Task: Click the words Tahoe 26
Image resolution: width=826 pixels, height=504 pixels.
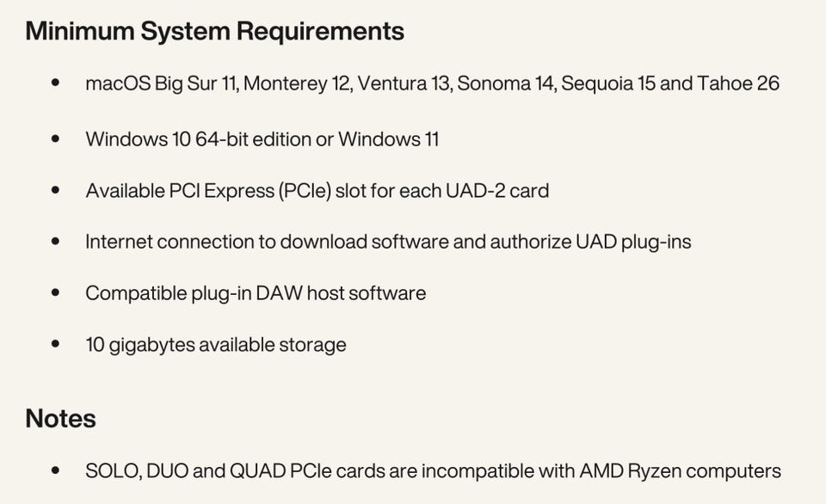Action: [x=738, y=83]
